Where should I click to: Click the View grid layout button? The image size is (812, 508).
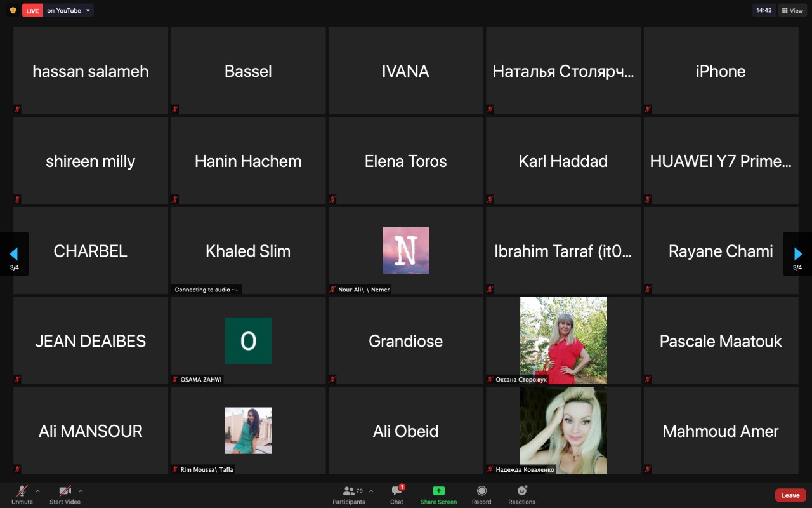[792, 10]
